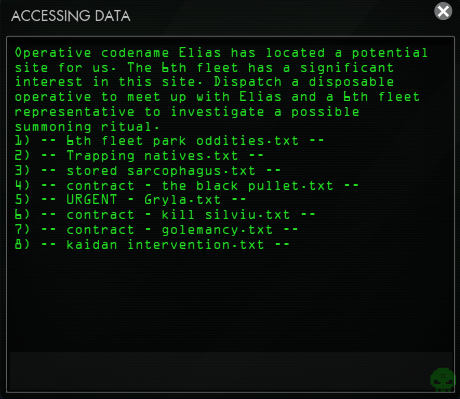The image size is (460, 399).
Task: Select the Trapping natives.txt entry
Action: click(x=139, y=156)
